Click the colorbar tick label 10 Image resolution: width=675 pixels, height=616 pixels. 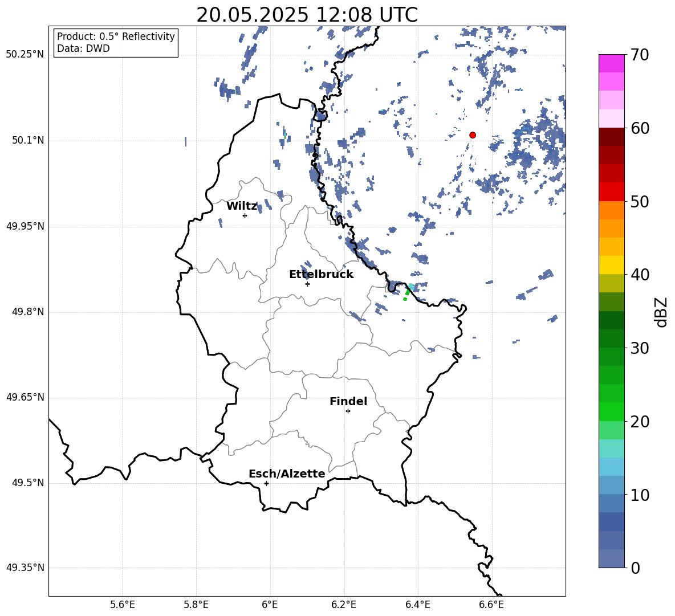(640, 495)
